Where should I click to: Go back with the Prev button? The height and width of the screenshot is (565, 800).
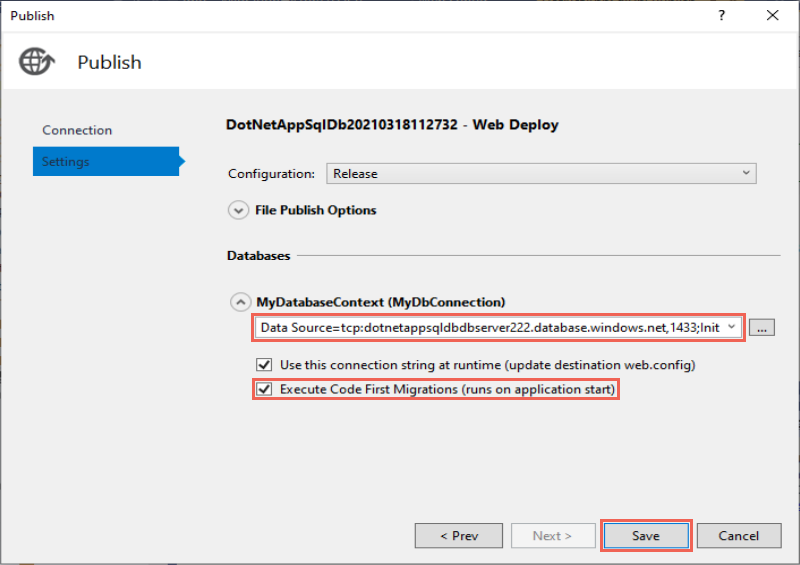[459, 535]
